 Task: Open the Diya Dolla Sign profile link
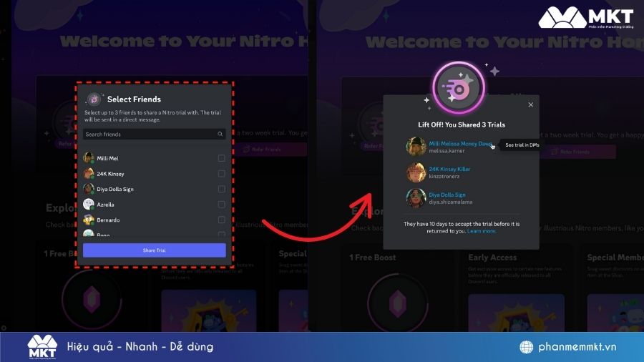447,195
